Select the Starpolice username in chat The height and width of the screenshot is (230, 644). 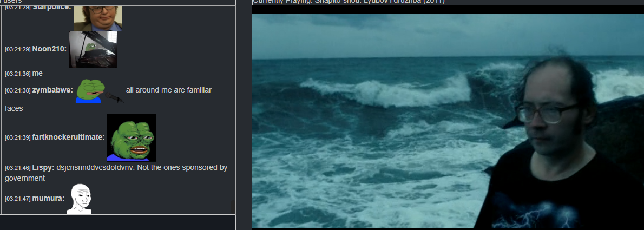[x=51, y=8]
